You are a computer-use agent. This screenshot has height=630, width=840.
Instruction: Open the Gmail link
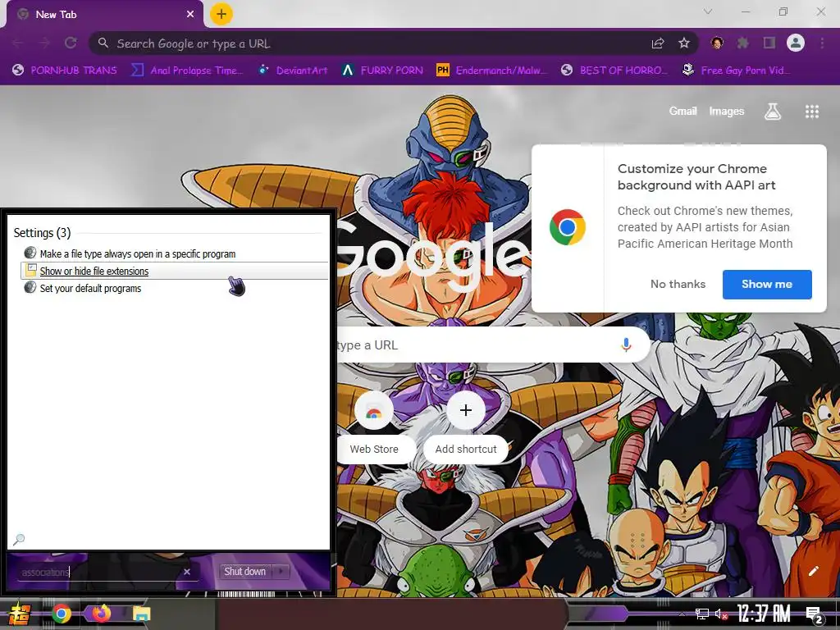[x=683, y=112]
